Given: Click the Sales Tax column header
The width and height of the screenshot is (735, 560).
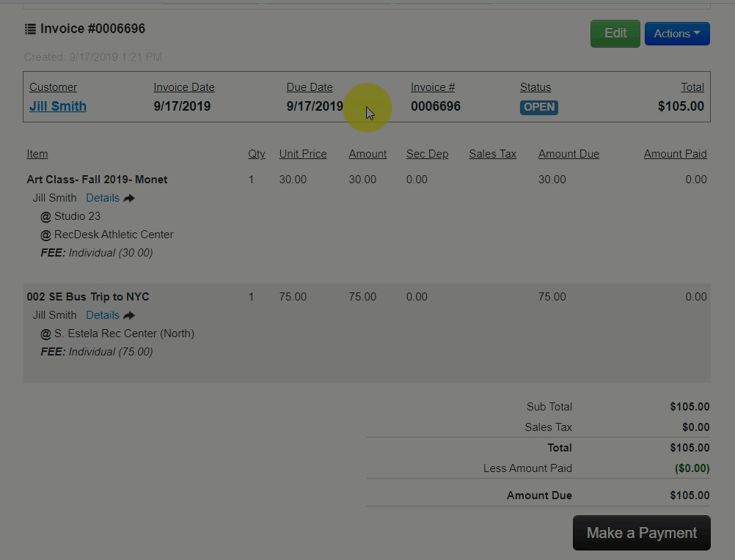Looking at the screenshot, I should (492, 154).
